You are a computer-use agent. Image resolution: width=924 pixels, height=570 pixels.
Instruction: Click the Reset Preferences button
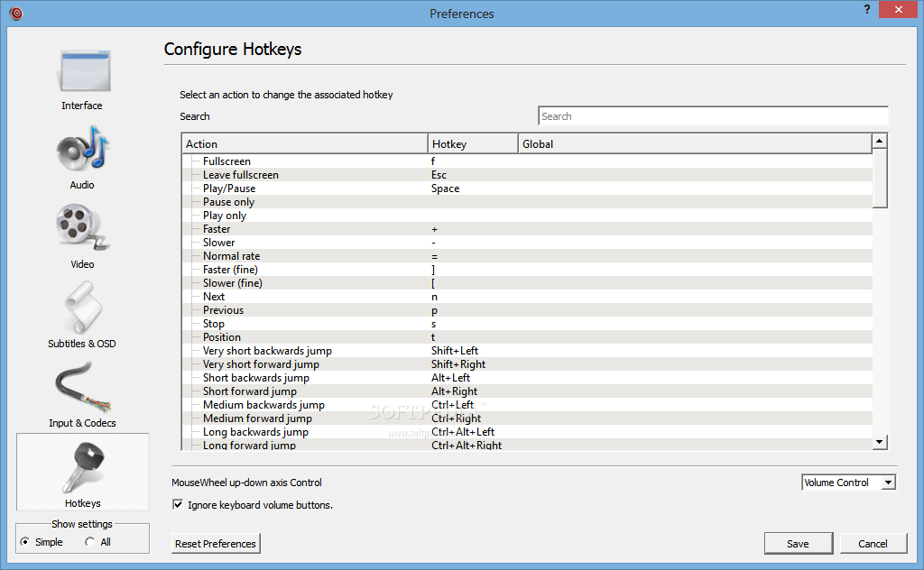(216, 544)
